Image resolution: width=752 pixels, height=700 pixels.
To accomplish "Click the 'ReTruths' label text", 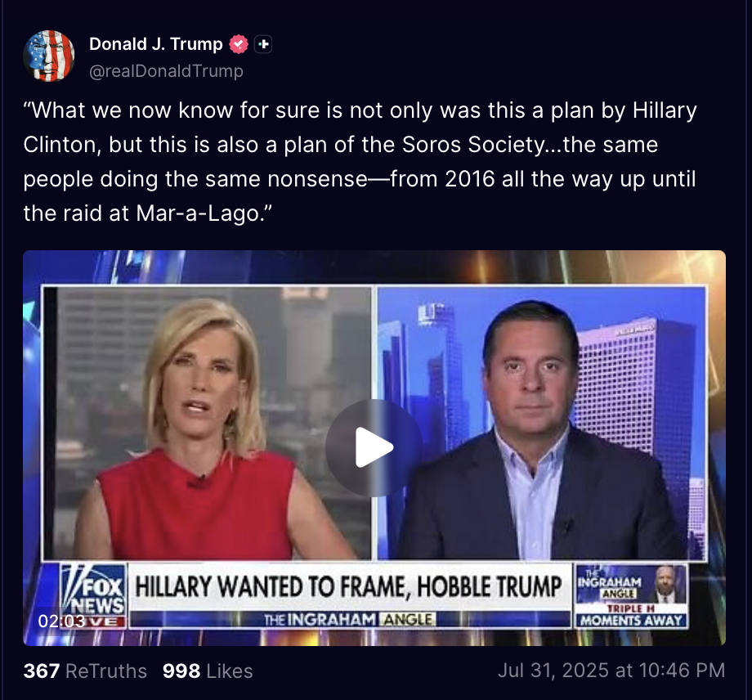I will (106, 671).
